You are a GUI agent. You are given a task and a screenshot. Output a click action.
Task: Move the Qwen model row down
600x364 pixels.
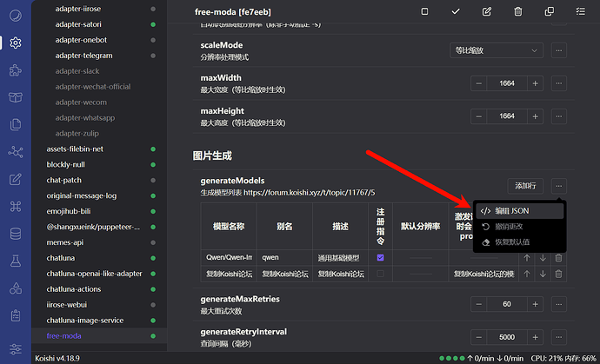coord(543,258)
